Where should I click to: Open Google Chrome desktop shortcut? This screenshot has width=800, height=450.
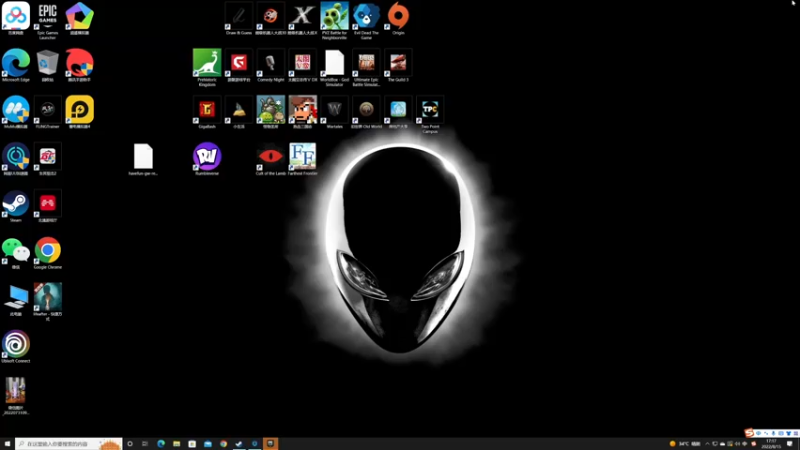click(47, 253)
